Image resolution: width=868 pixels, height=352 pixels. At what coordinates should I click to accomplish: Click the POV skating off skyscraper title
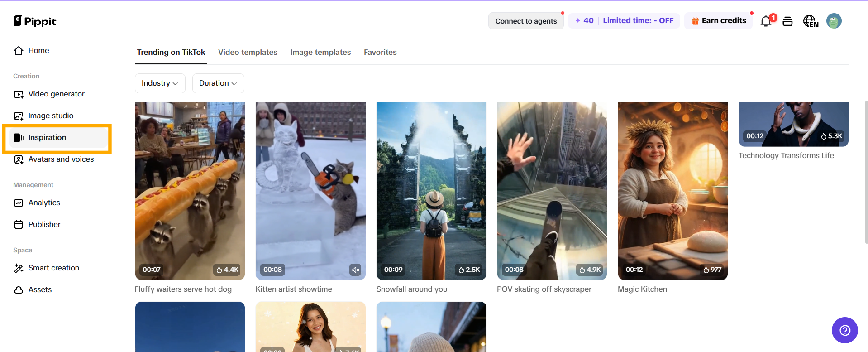544,289
